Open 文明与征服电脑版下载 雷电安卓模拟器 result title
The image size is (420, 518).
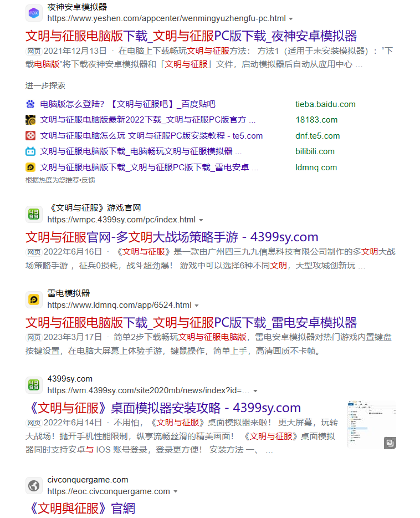coord(191,322)
